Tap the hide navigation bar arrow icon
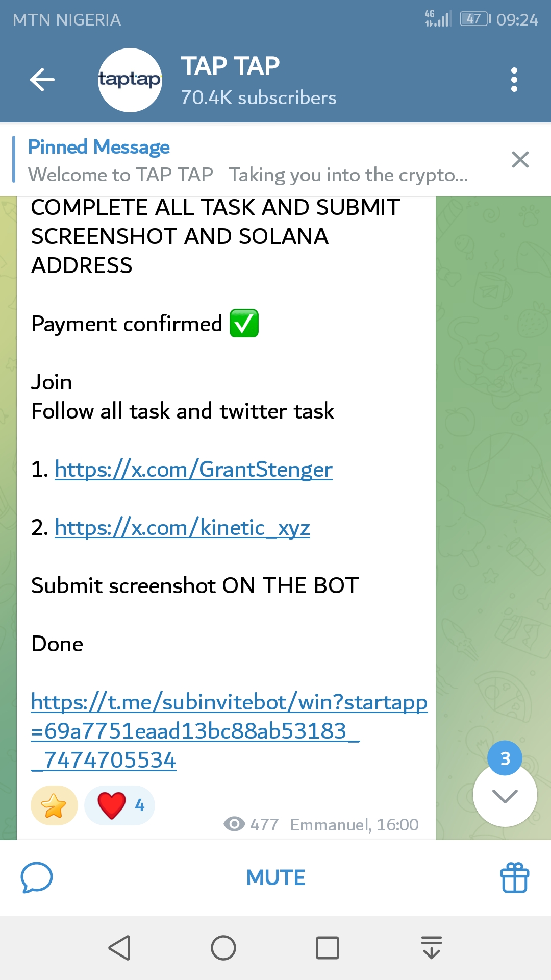Viewport: 551px width, 980px height. [432, 948]
